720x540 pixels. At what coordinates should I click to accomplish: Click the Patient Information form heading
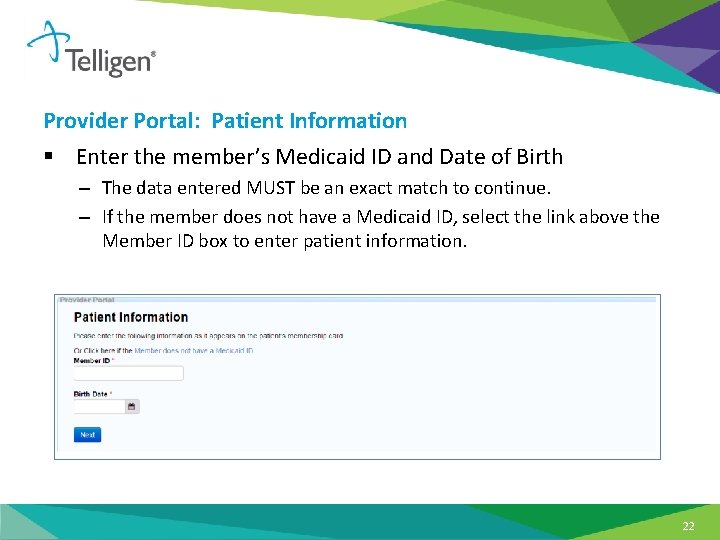(131, 318)
